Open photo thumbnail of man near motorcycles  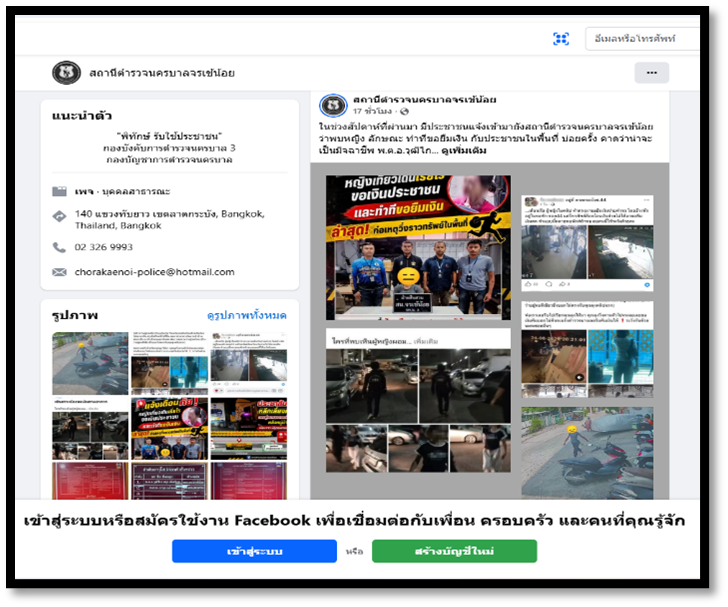[90, 363]
